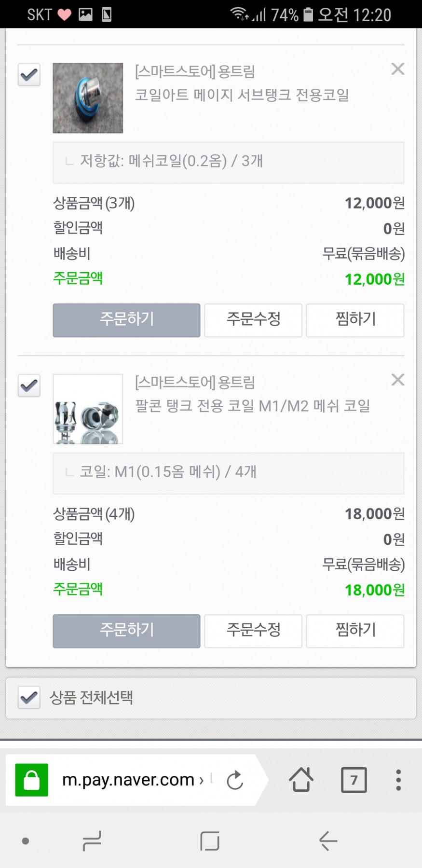The image size is (422, 868).
Task: Toggle 상품 전체선택 checkbox
Action: click(29, 698)
